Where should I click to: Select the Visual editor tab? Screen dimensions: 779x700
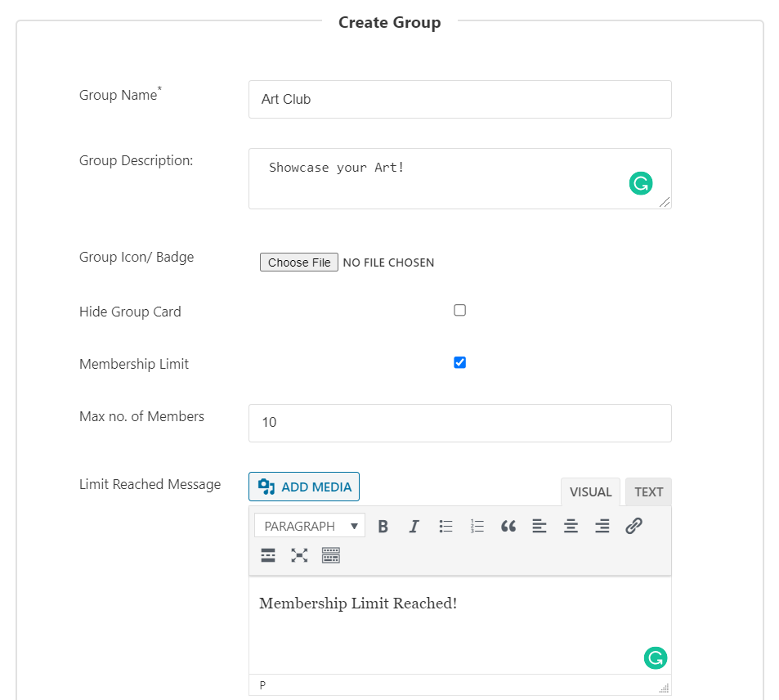tap(590, 491)
